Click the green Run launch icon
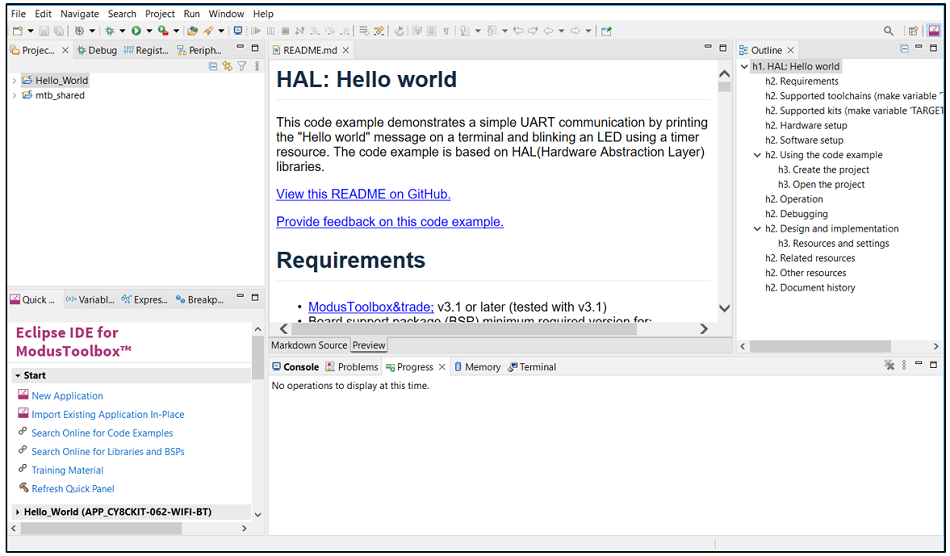Viewport: 950px width, 556px height. coord(136,31)
